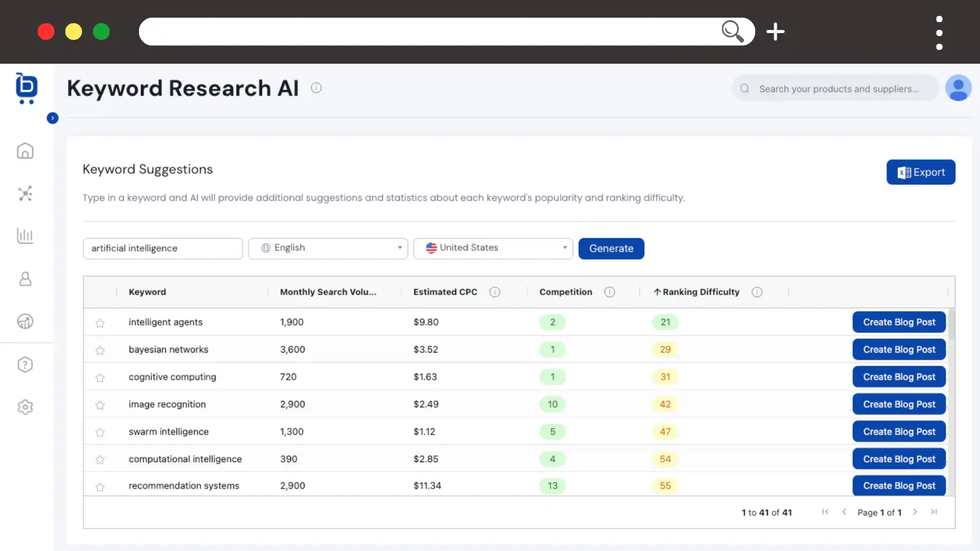980x551 pixels.
Task: Create Blog Post for recommendation systems
Action: coord(899,485)
